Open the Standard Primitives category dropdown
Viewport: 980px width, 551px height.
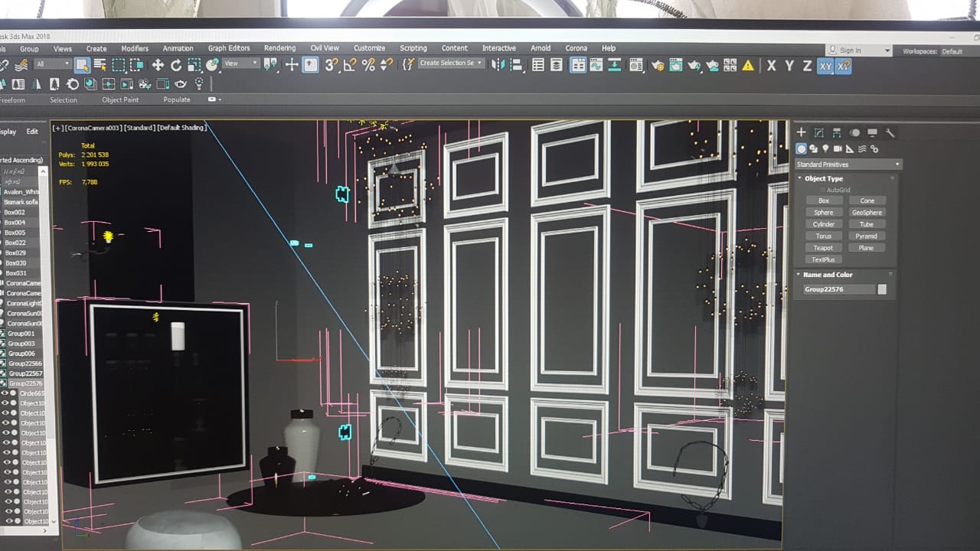848,165
